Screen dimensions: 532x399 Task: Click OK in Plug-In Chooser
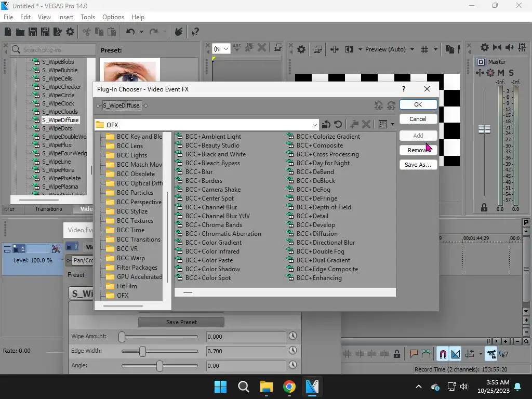coord(418,104)
